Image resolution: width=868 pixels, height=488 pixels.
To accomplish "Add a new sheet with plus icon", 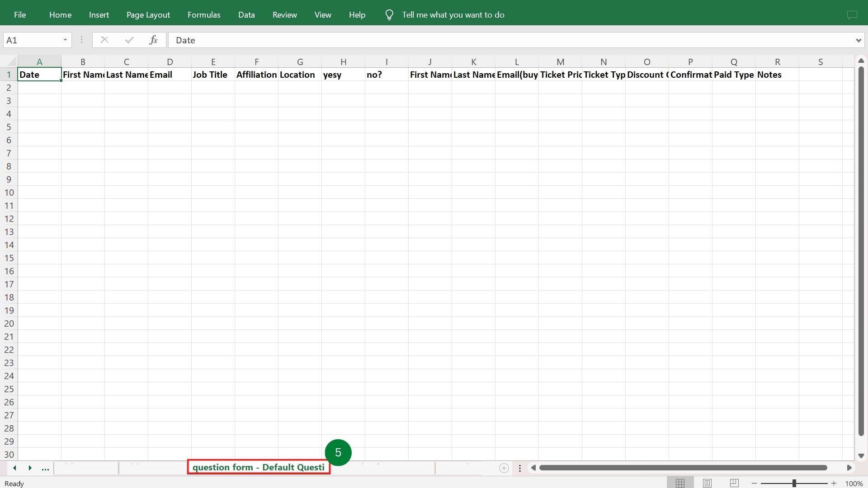I will (x=504, y=468).
